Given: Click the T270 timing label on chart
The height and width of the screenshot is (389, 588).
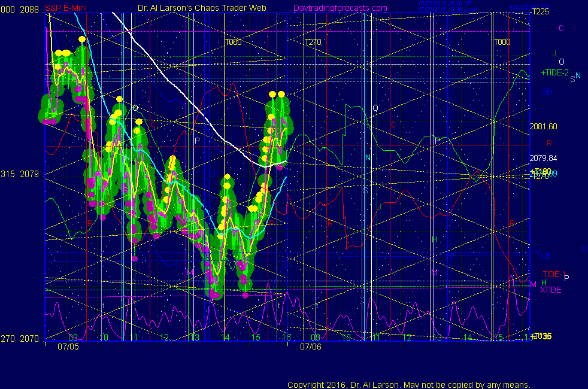Looking at the screenshot, I should [313, 42].
